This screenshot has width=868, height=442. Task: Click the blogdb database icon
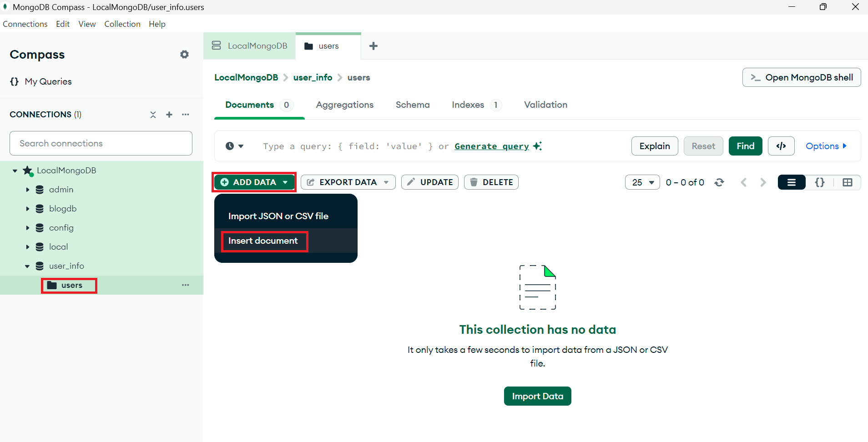[40, 209]
